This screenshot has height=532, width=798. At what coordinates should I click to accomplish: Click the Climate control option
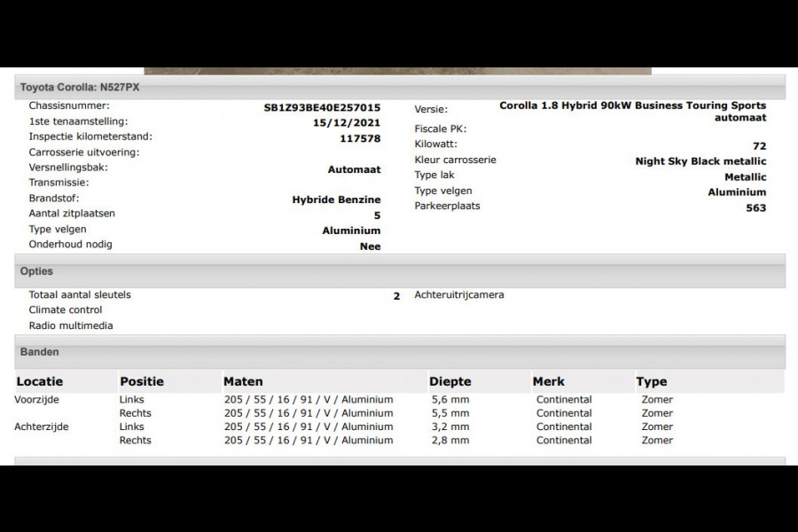click(x=65, y=310)
